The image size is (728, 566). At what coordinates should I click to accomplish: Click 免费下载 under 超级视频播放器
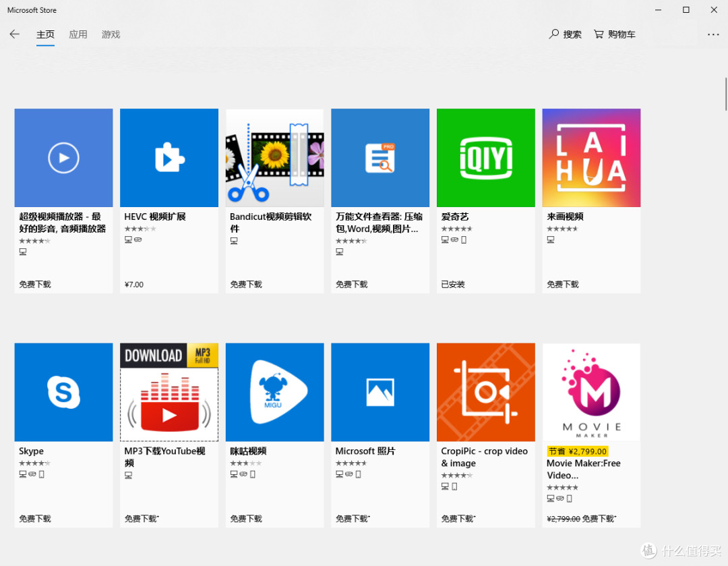pos(35,285)
